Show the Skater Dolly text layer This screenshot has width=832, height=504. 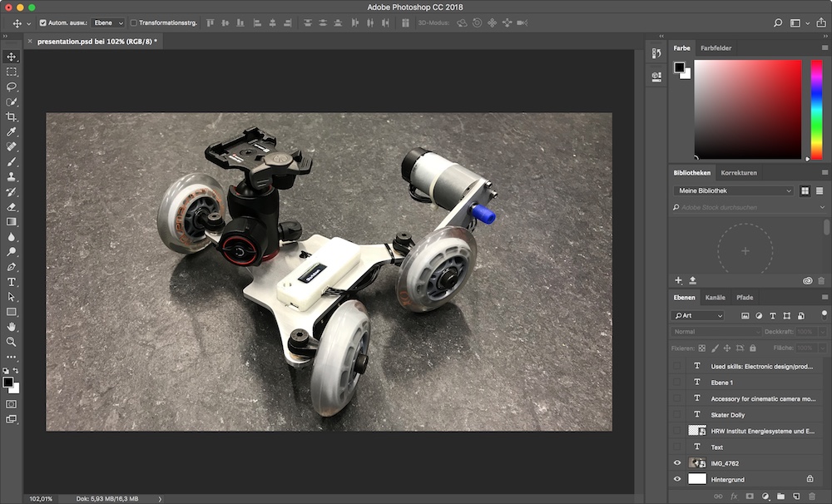(x=677, y=414)
